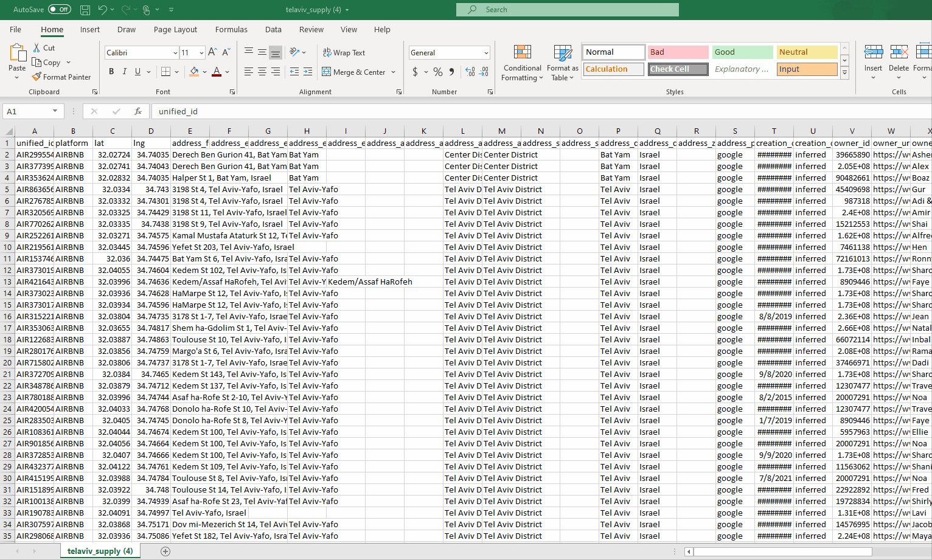
Task: Apply the Check Cell style
Action: tap(678, 69)
